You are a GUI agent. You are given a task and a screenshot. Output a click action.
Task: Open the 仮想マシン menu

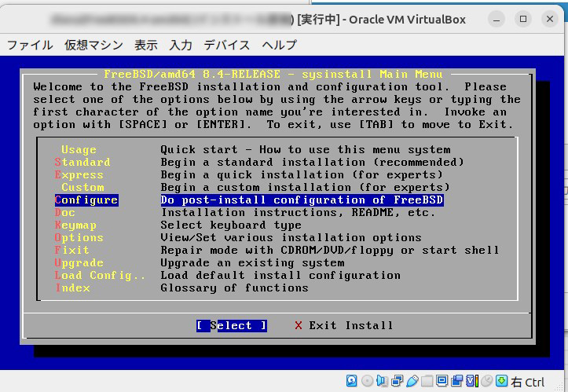(x=93, y=45)
